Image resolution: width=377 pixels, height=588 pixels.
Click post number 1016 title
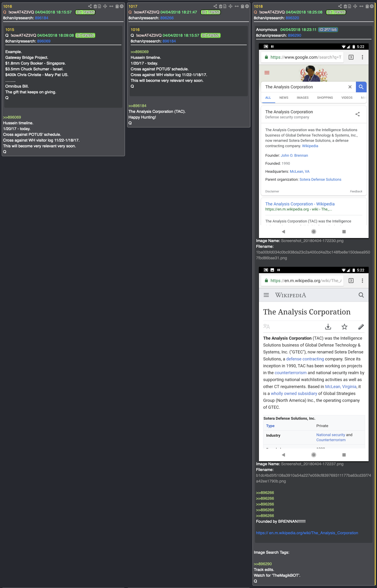click(x=7, y=6)
